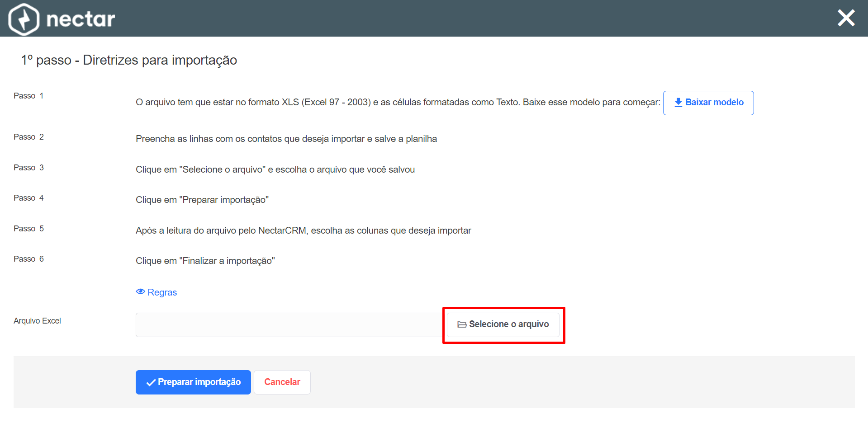The height and width of the screenshot is (432, 868).
Task: Click the download arrow icon on Baixar modelo
Action: pos(678,103)
